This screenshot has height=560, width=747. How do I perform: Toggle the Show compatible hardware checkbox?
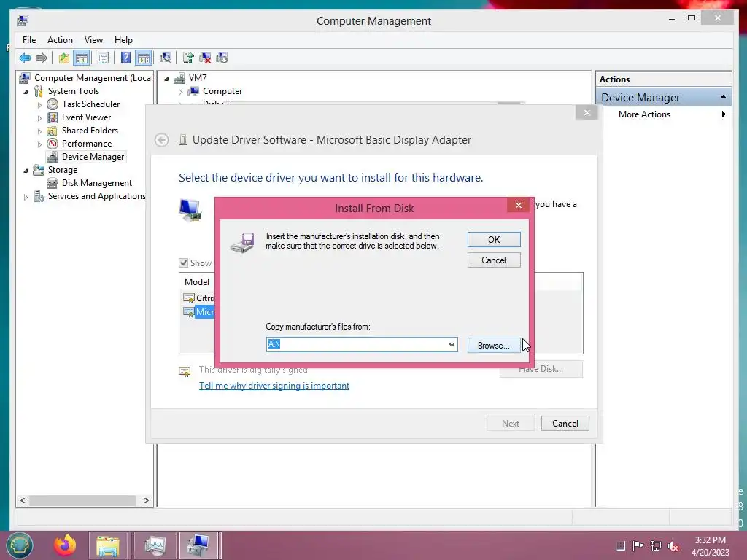pos(183,262)
